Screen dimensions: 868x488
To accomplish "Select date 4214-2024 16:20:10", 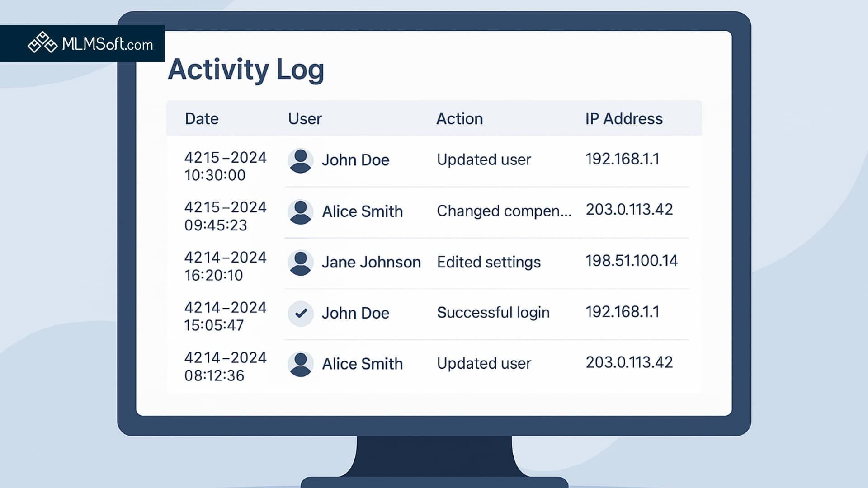I will [x=226, y=266].
